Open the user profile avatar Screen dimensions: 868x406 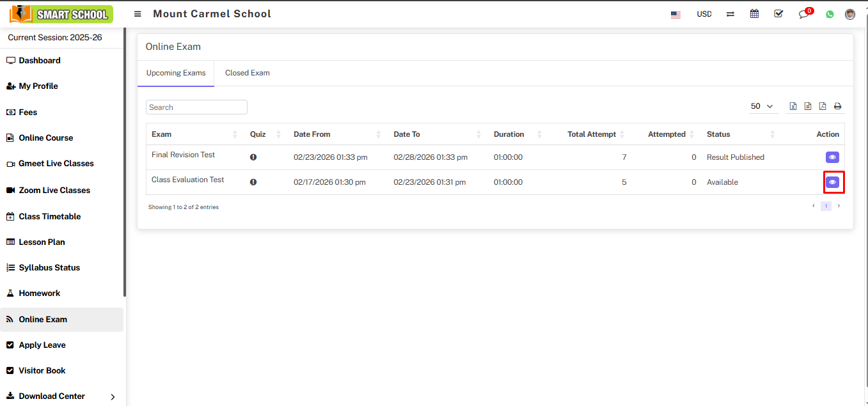[849, 14]
